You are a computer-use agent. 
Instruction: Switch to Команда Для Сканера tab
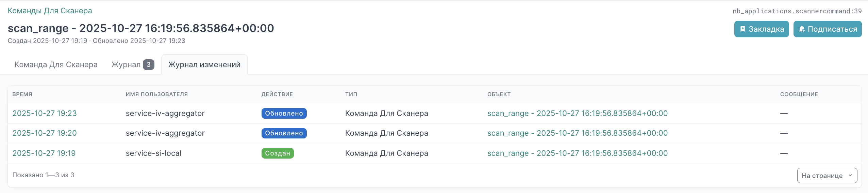coord(56,64)
